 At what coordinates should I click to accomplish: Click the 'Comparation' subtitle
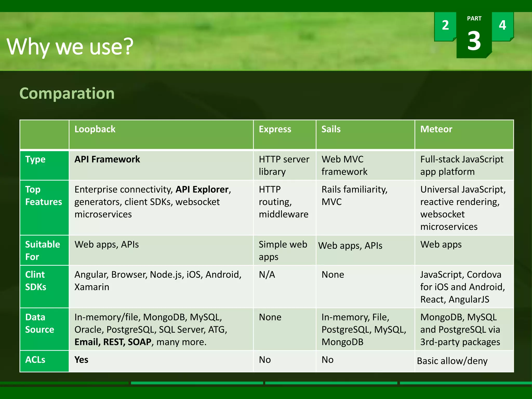(67, 93)
